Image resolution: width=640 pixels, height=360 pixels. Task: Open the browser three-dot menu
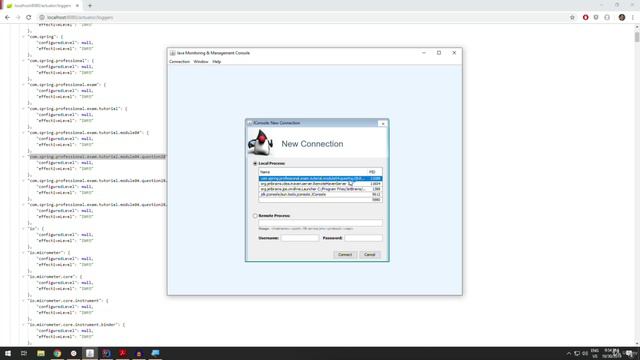633,18
